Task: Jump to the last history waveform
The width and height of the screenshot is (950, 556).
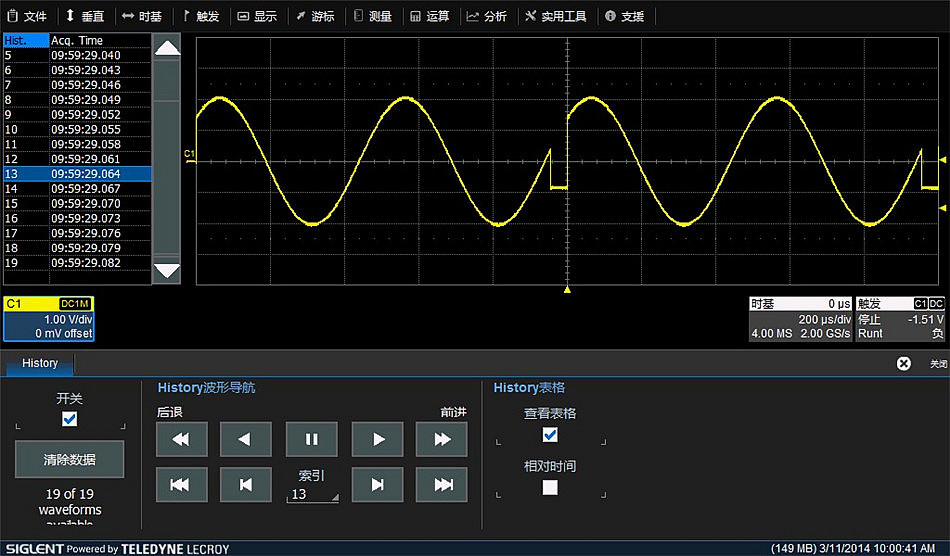Action: (x=442, y=485)
